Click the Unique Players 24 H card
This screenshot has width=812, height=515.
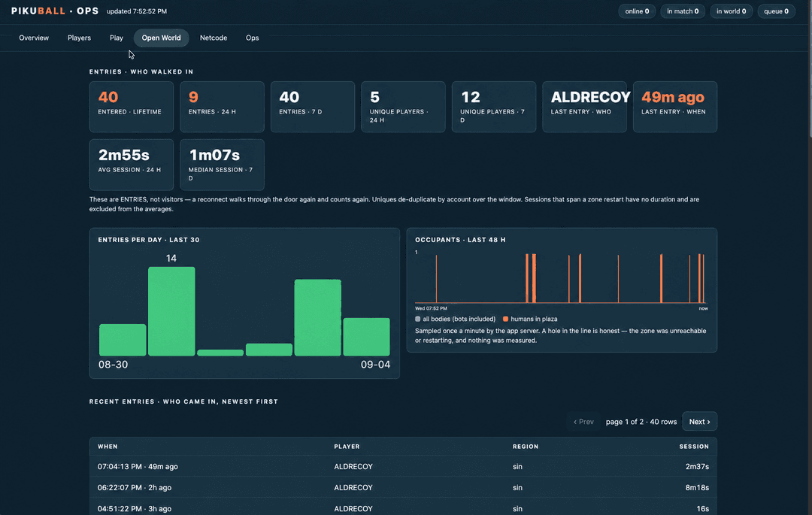[x=404, y=107]
